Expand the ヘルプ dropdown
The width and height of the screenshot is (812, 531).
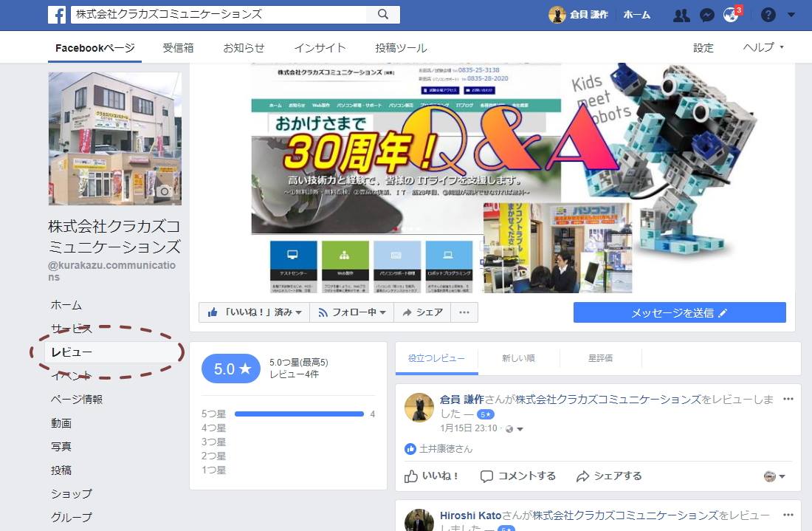pos(763,48)
